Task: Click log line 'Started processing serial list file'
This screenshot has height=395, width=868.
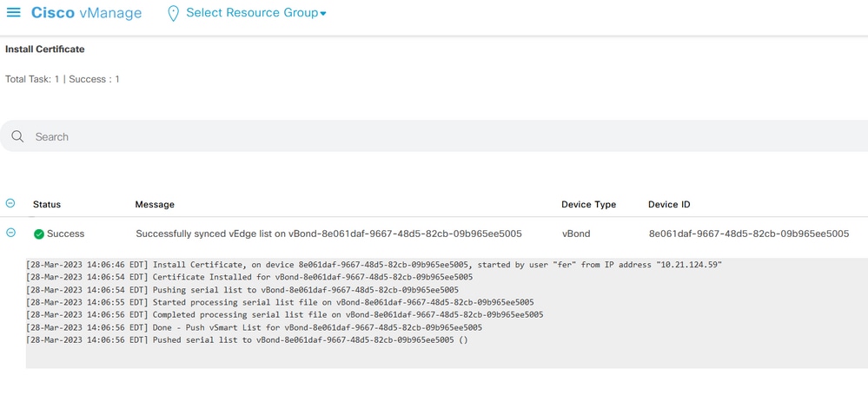Action: [280, 302]
